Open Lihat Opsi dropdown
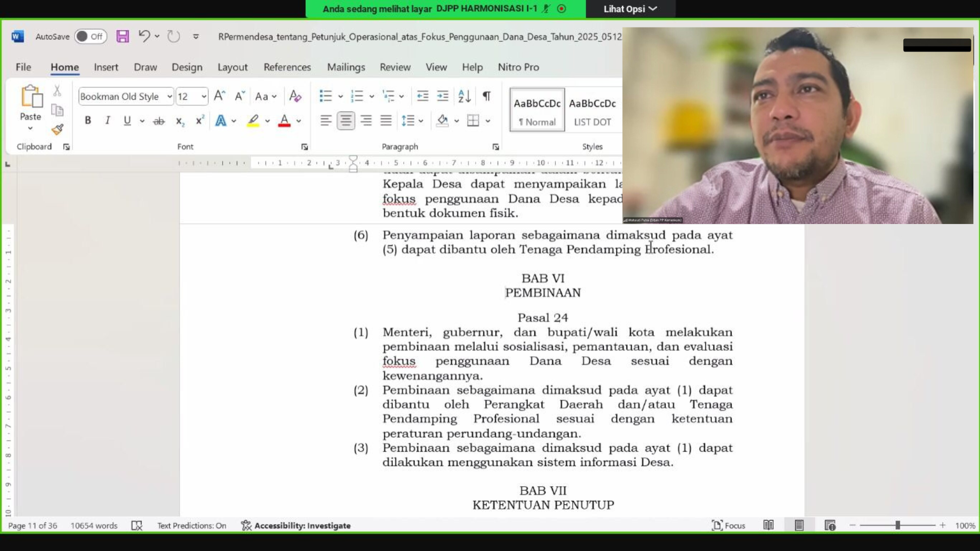The image size is (980, 551). tap(630, 9)
